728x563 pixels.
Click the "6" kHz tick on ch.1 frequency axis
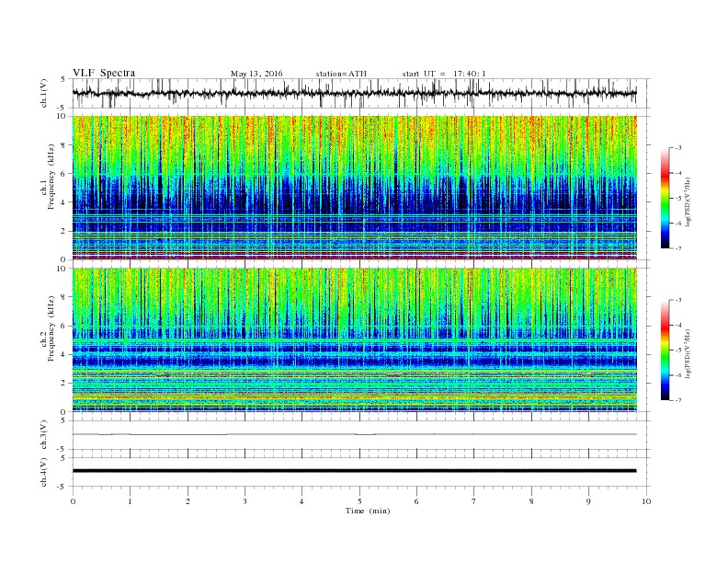pos(63,174)
